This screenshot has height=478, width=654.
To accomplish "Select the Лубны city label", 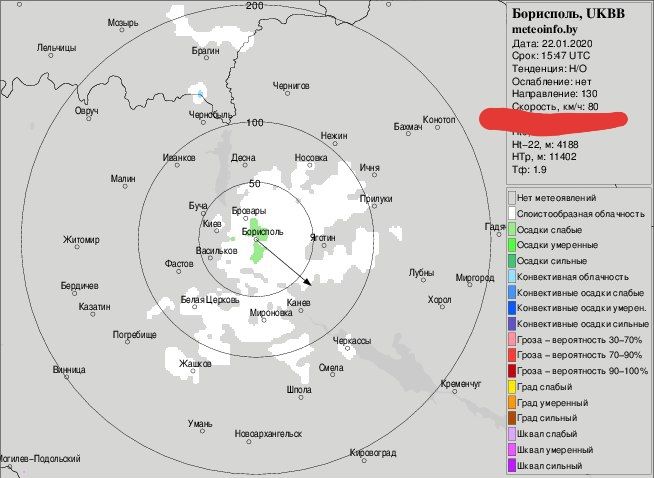I will (421, 273).
